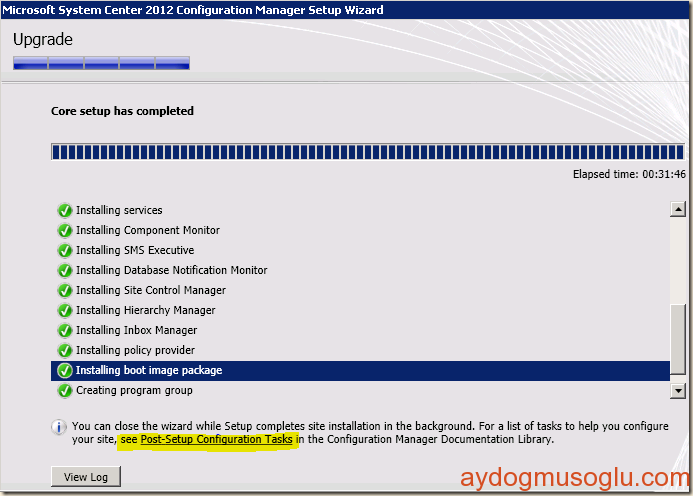Click check icon beside Installing Database Notification Monitor
This screenshot has height=496, width=693.
[x=65, y=270]
